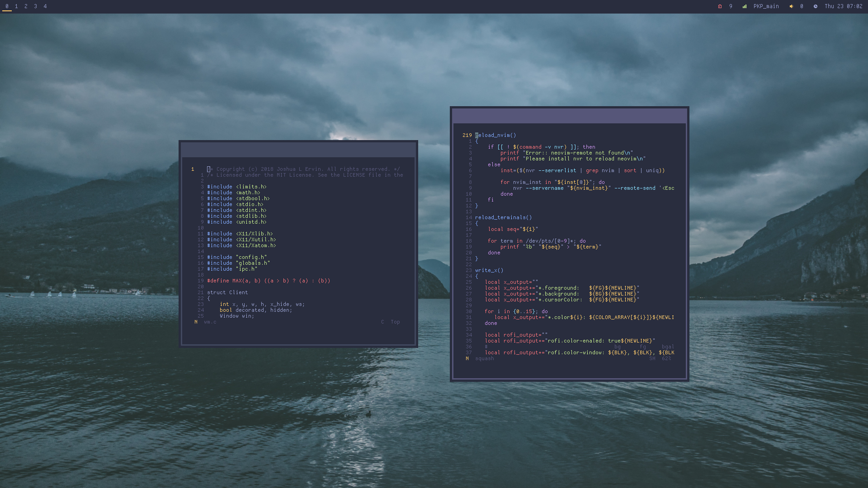The image size is (868, 488).
Task: Switch to workspace 2
Action: pos(26,6)
